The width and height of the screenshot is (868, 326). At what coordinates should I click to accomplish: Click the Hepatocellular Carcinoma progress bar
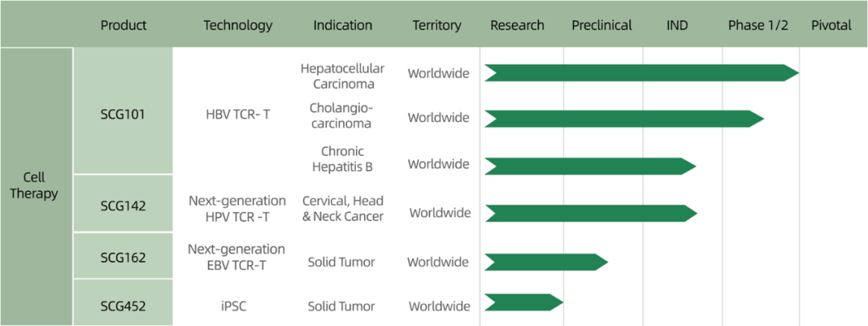tap(641, 73)
